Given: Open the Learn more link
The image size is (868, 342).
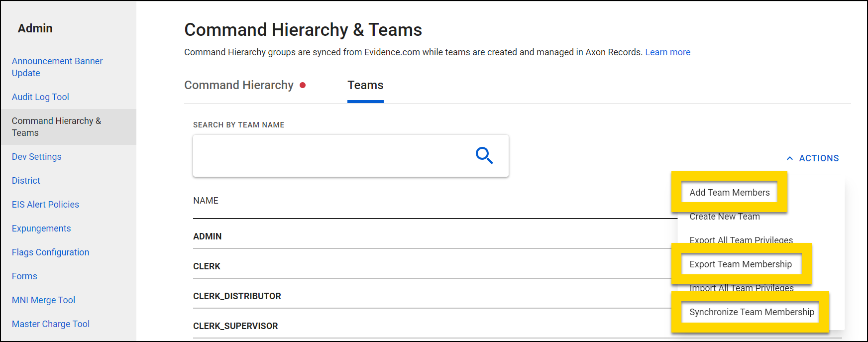Looking at the screenshot, I should [667, 52].
